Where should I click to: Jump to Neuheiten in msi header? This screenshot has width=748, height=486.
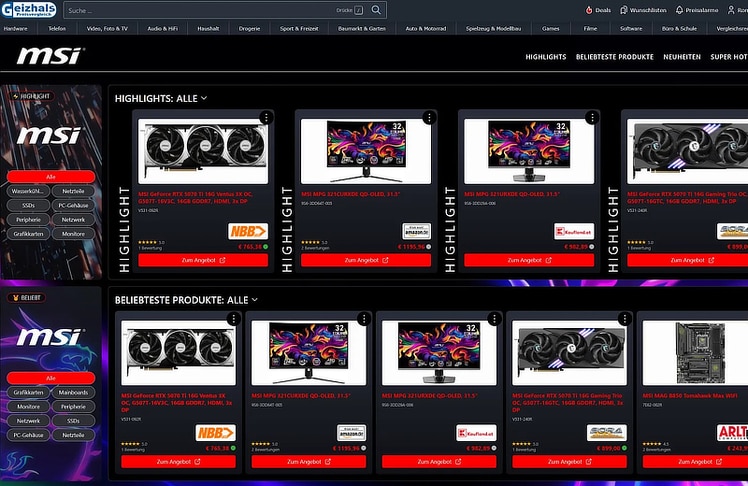pos(682,57)
